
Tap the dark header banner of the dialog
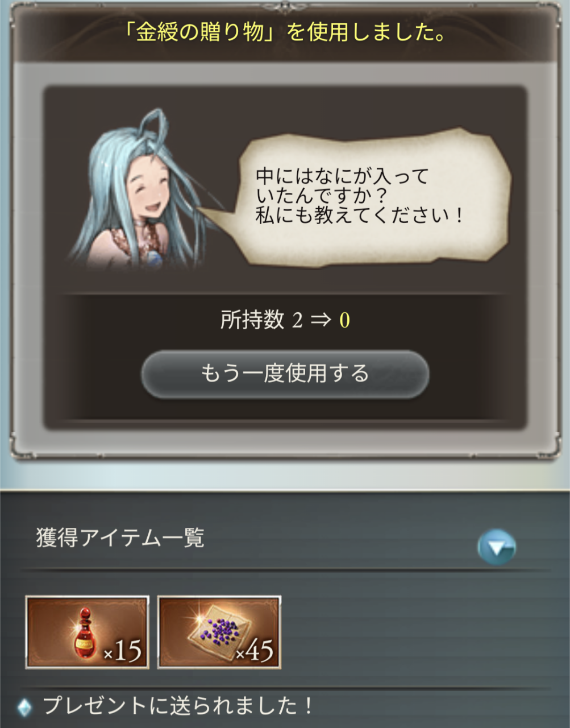tap(285, 33)
